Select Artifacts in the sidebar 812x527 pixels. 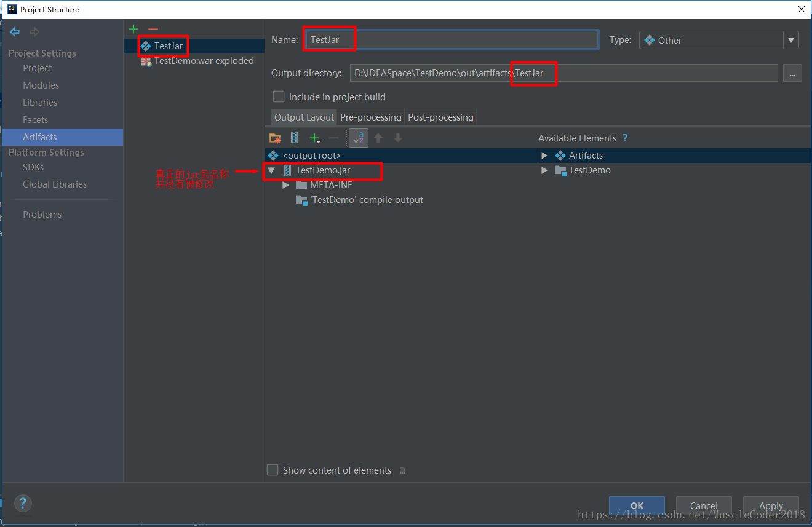point(62,137)
